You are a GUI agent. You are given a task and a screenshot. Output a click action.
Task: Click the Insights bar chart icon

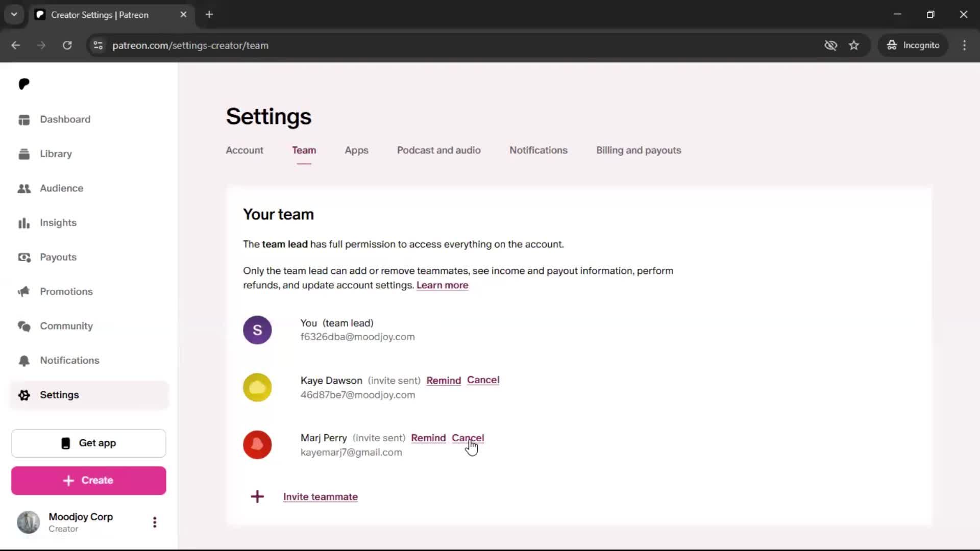24,223
